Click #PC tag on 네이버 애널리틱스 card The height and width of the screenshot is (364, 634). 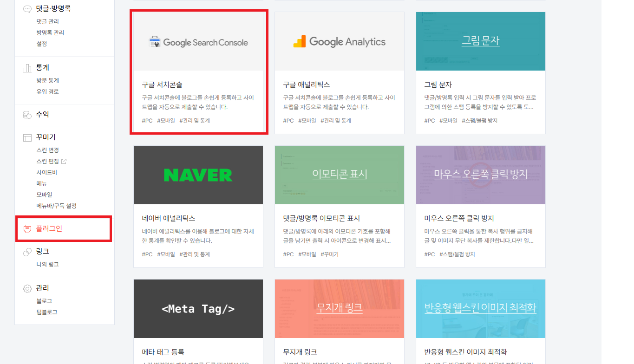[x=147, y=254]
